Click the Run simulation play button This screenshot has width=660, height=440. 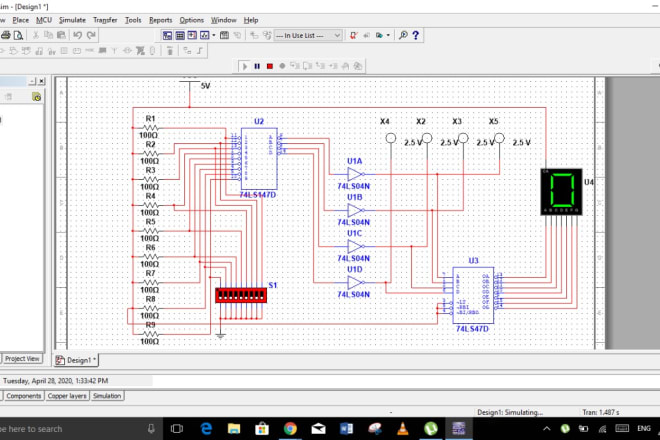pos(245,66)
